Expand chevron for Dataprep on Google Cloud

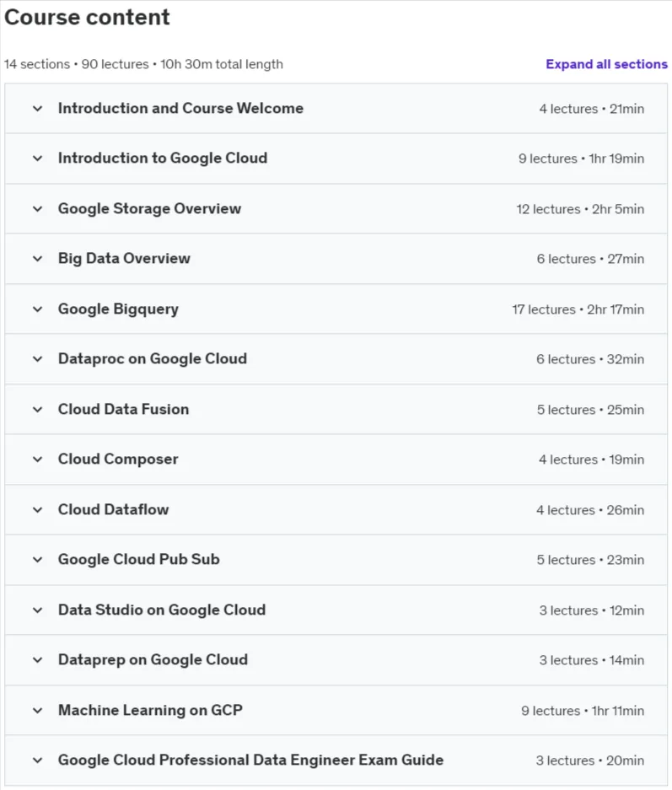37,659
